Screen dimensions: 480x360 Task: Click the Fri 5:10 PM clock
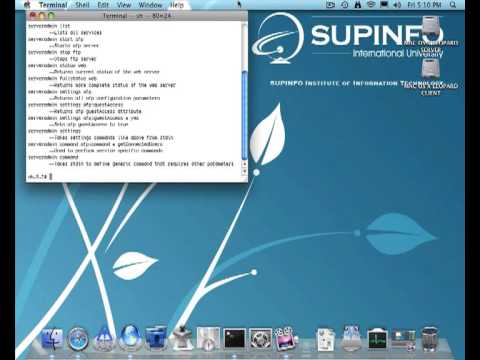coord(424,5)
